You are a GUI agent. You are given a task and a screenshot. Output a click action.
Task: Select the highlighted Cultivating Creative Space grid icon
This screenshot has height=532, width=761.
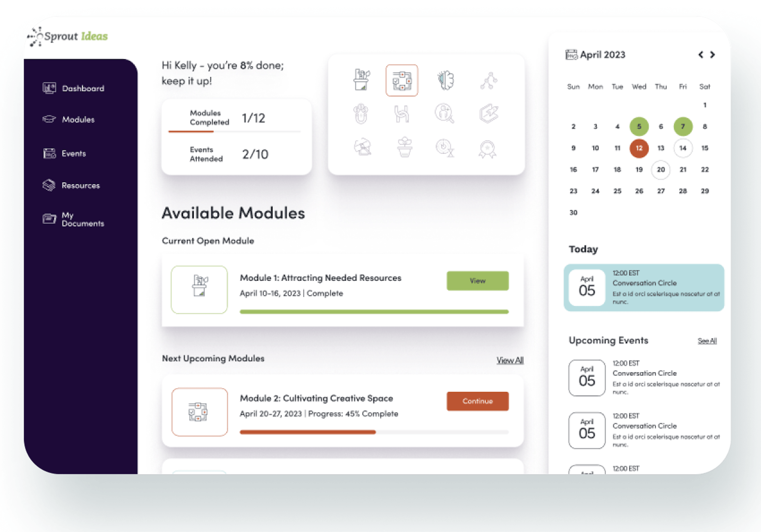click(x=402, y=80)
